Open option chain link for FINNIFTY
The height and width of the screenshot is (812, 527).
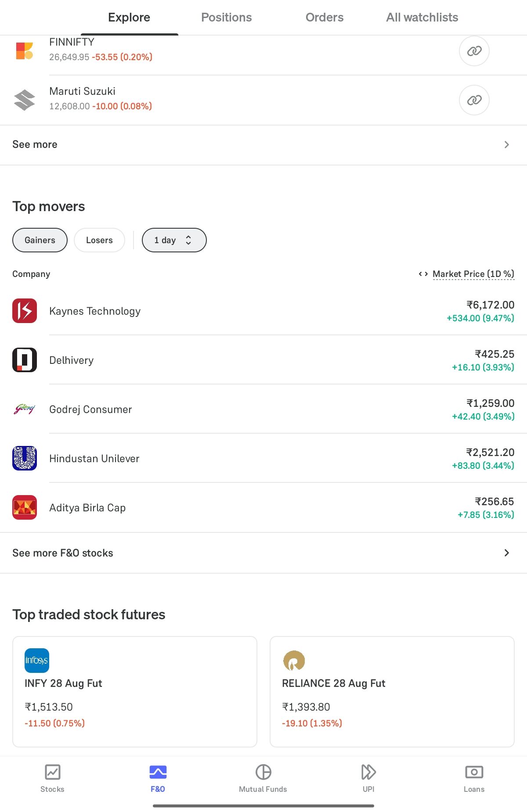[474, 51]
